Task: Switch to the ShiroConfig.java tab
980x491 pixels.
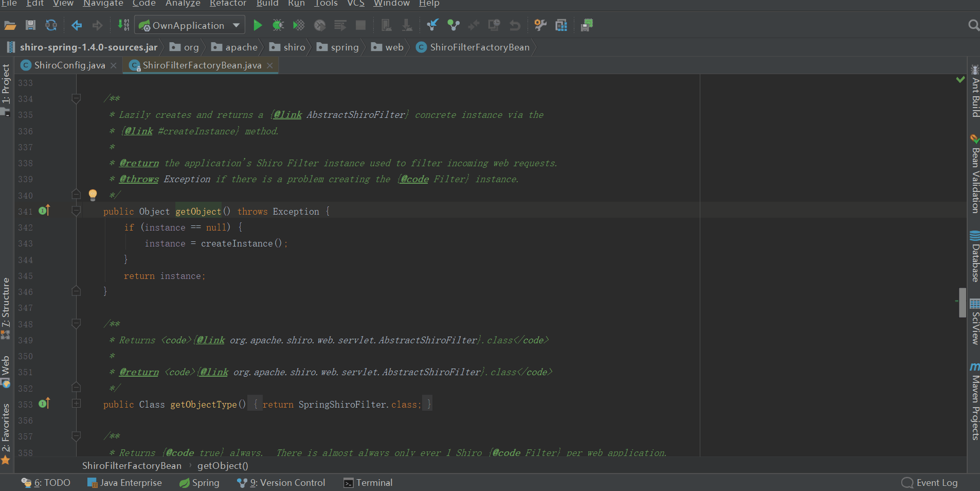Action: [69, 65]
